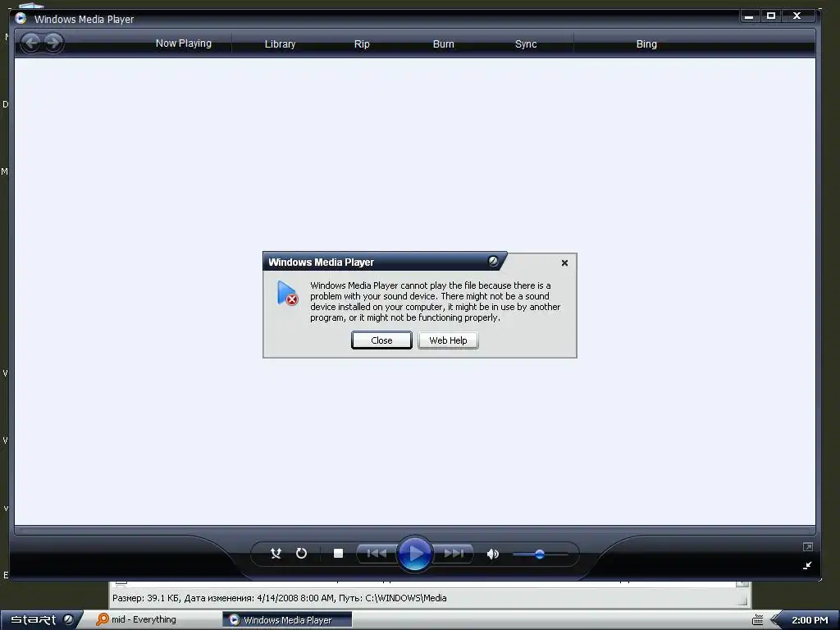Screen dimensions: 840x630
Task: Click the dialog title bar round icon
Action: tap(493, 261)
